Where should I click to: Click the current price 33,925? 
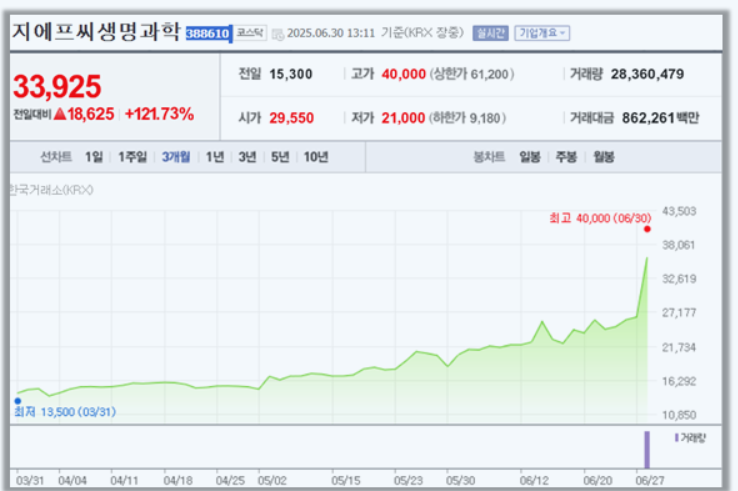click(57, 87)
